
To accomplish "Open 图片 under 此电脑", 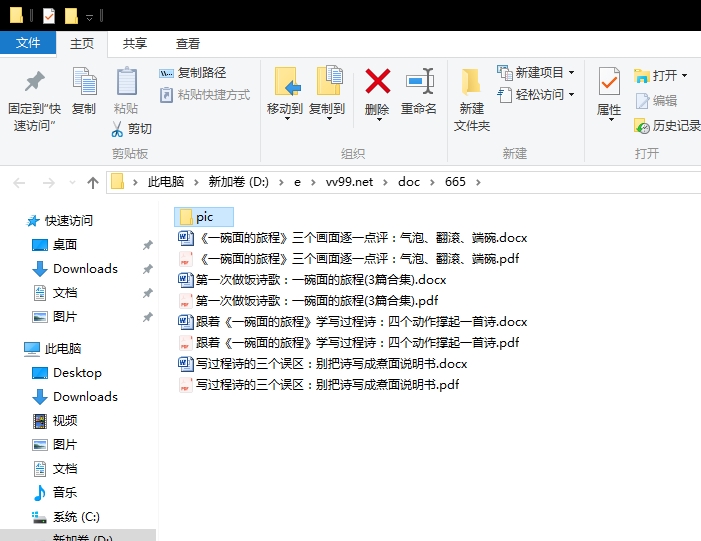I will [55, 445].
